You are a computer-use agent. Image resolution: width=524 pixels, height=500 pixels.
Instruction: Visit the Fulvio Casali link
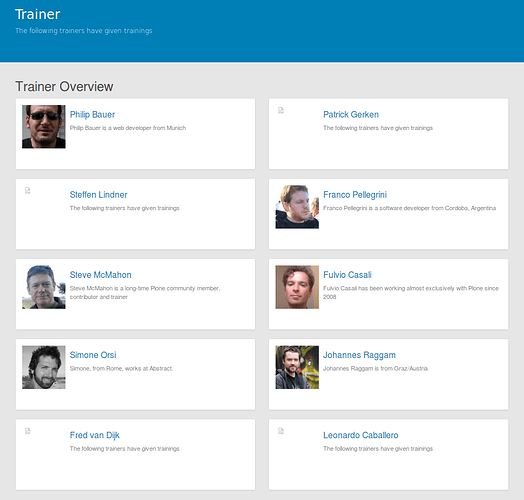[347, 275]
